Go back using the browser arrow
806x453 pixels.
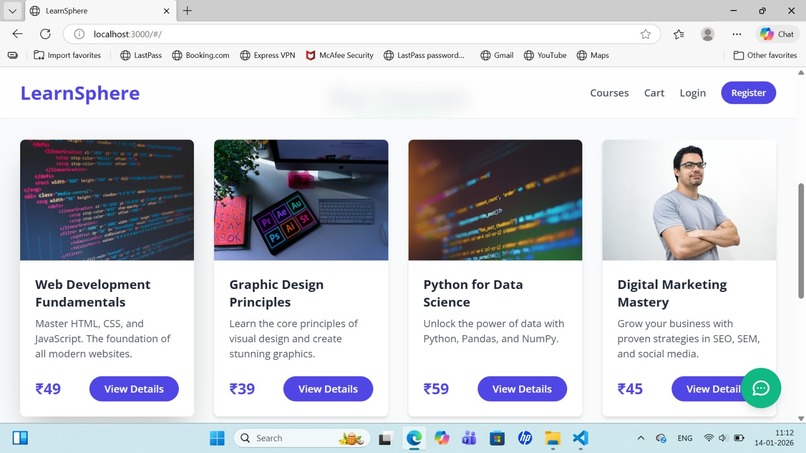click(17, 34)
